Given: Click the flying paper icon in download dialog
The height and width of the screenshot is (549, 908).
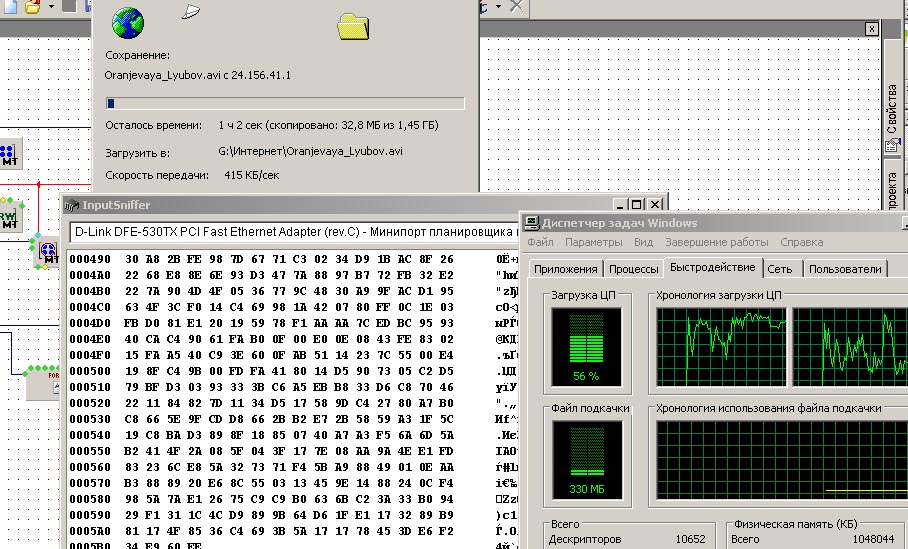Looking at the screenshot, I should (190, 11).
